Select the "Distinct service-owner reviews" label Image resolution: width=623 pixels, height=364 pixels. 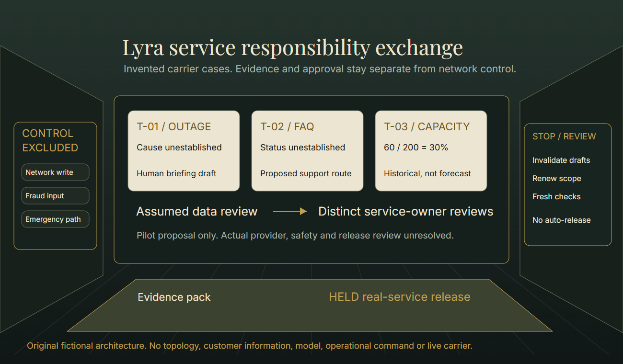coord(406,211)
